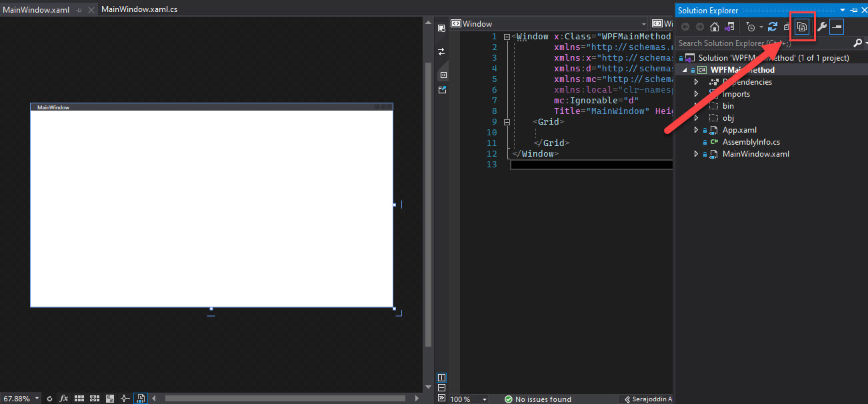
Task: Click the Show All Files icon in Solution Explorer
Action: (802, 27)
